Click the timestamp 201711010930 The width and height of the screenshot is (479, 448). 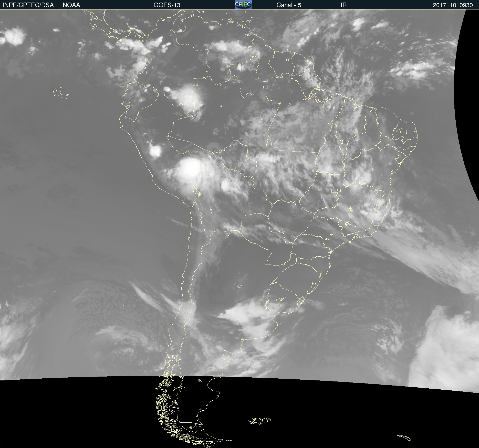tap(453, 5)
